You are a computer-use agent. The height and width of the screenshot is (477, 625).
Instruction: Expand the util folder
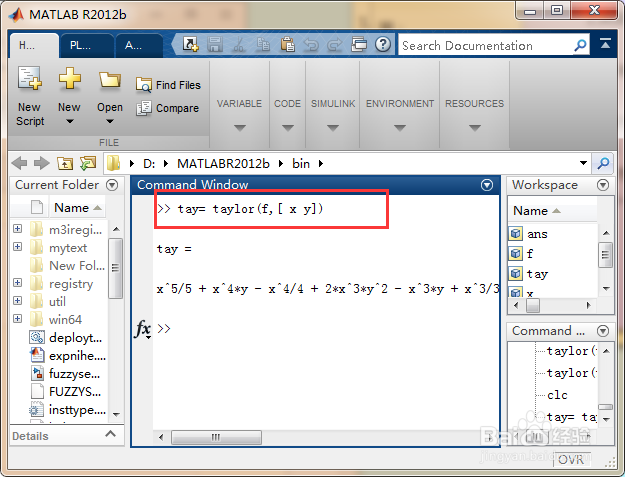17,300
